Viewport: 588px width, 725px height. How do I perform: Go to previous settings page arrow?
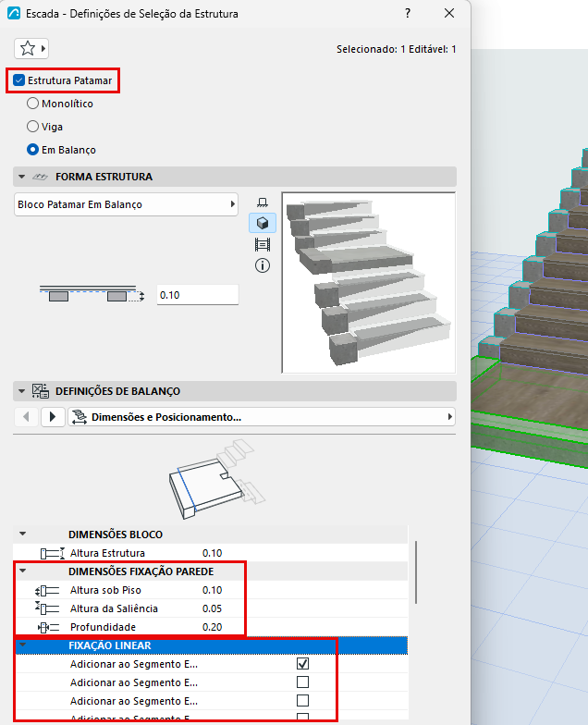26,417
